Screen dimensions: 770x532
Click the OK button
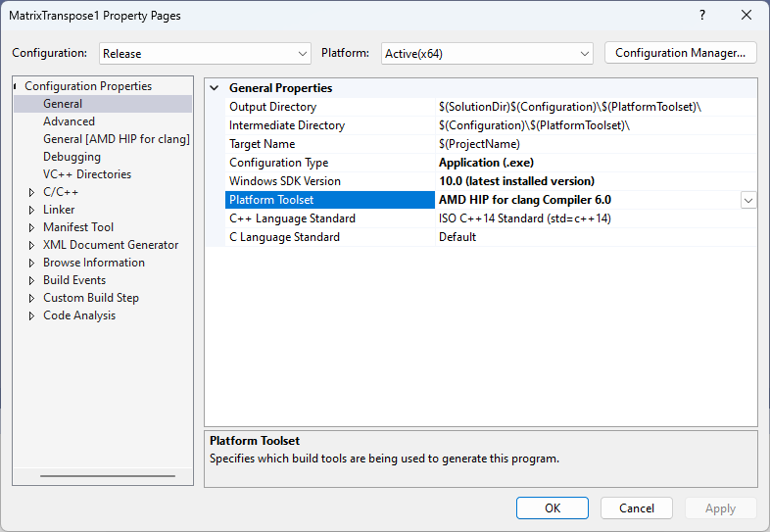click(553, 508)
